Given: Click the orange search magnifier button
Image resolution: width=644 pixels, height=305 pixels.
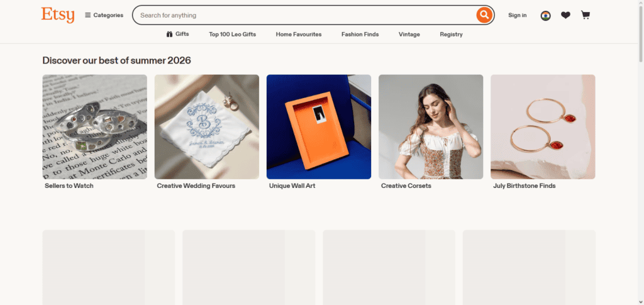Looking at the screenshot, I should click(484, 15).
